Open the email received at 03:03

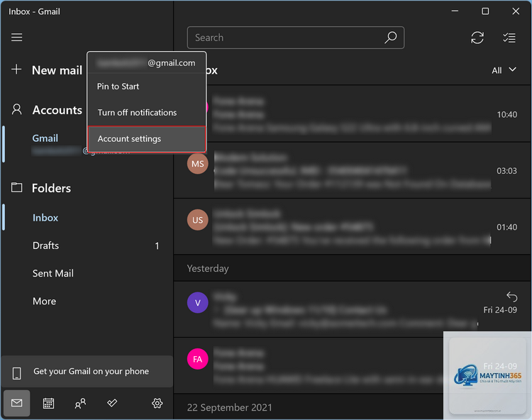352,170
